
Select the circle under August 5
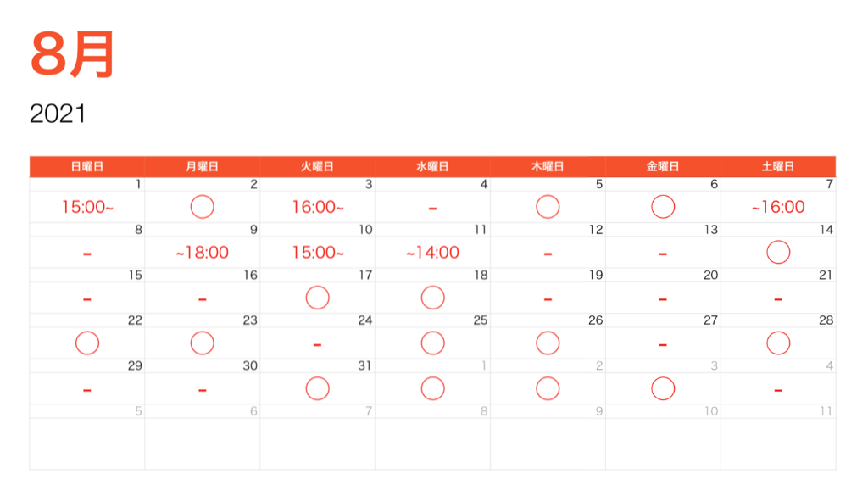coord(548,207)
